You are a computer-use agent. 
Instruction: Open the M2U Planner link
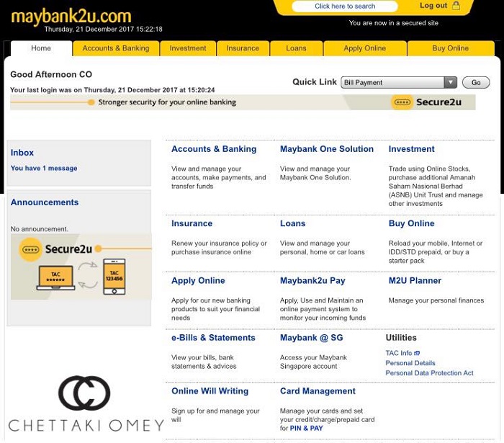[x=415, y=281]
